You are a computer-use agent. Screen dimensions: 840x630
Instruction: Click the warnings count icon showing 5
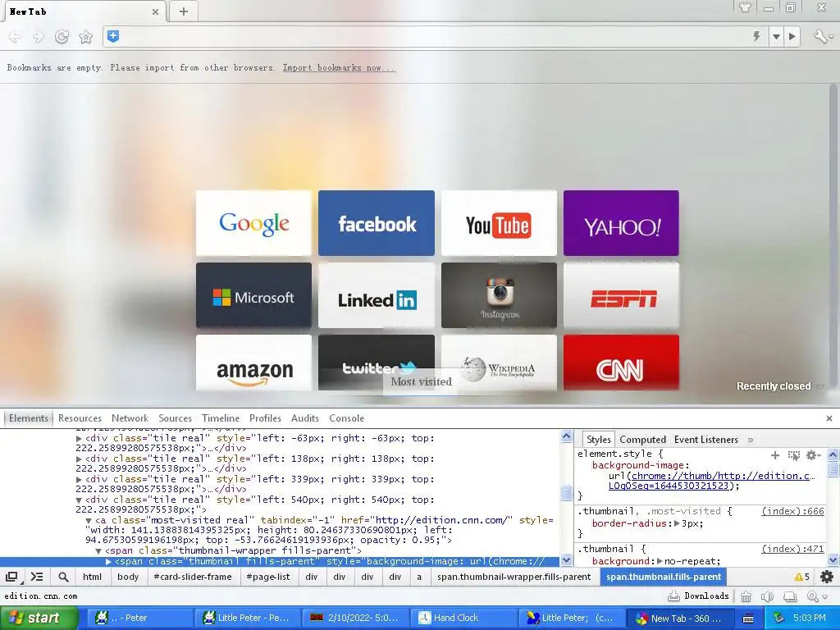[802, 577]
